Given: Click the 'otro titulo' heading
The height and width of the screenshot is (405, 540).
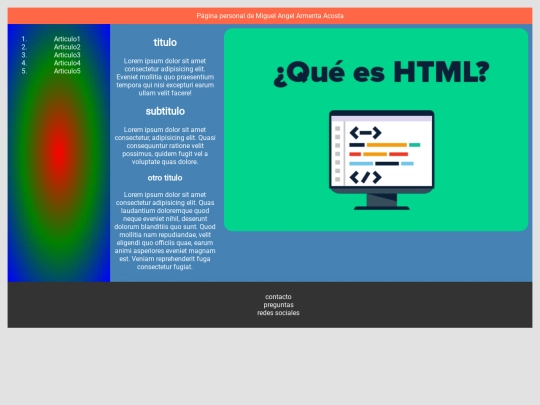Looking at the screenshot, I should point(165,178).
